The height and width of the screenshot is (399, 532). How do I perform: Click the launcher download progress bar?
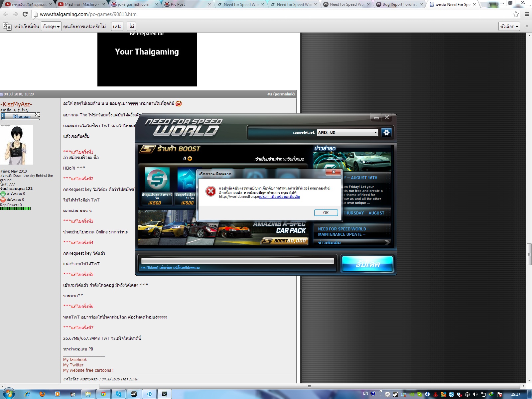click(x=237, y=261)
